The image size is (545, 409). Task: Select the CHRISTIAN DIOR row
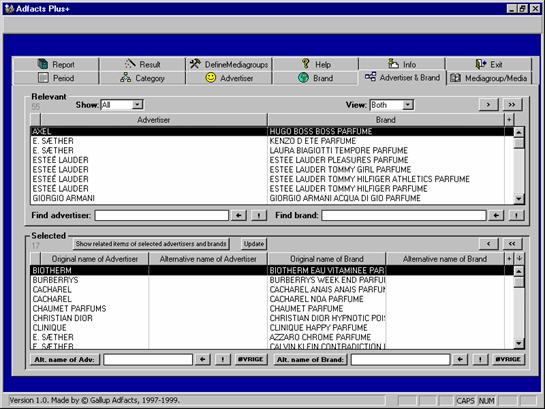(272, 318)
